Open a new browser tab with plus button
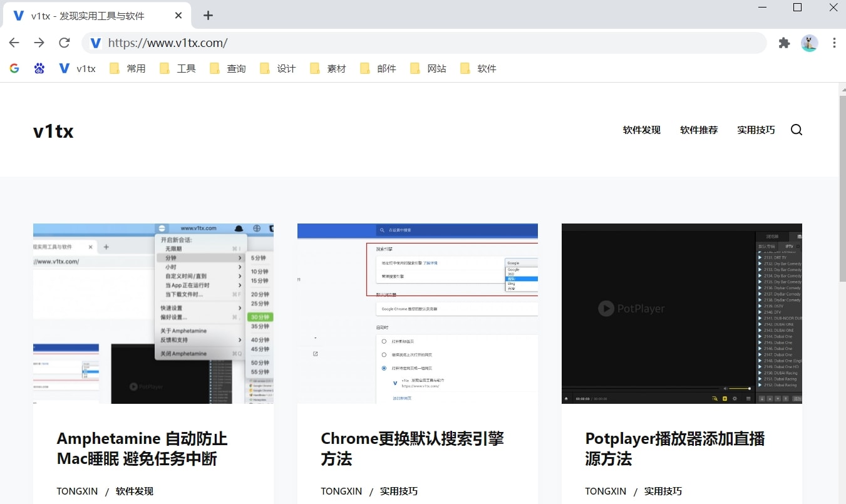The height and width of the screenshot is (504, 846). 207,15
